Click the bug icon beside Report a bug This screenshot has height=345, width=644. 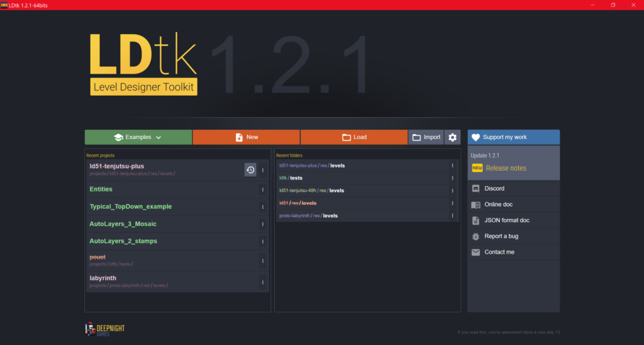(x=475, y=237)
